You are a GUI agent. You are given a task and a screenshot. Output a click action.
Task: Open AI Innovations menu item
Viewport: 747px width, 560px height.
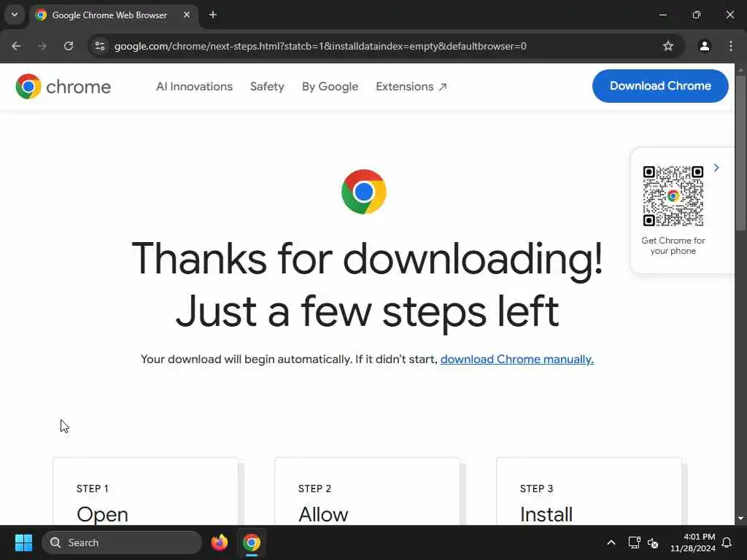[x=194, y=87]
